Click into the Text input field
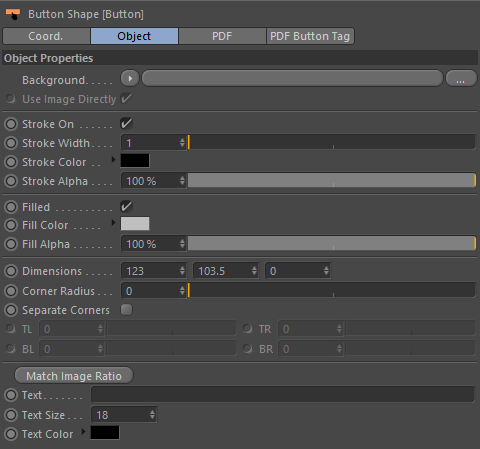The width and height of the screenshot is (480, 449). click(283, 395)
